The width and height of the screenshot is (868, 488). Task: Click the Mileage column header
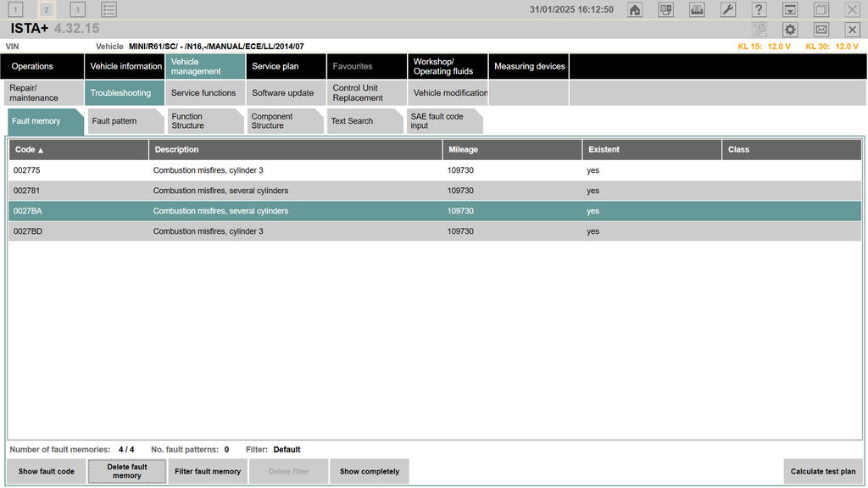pos(511,149)
